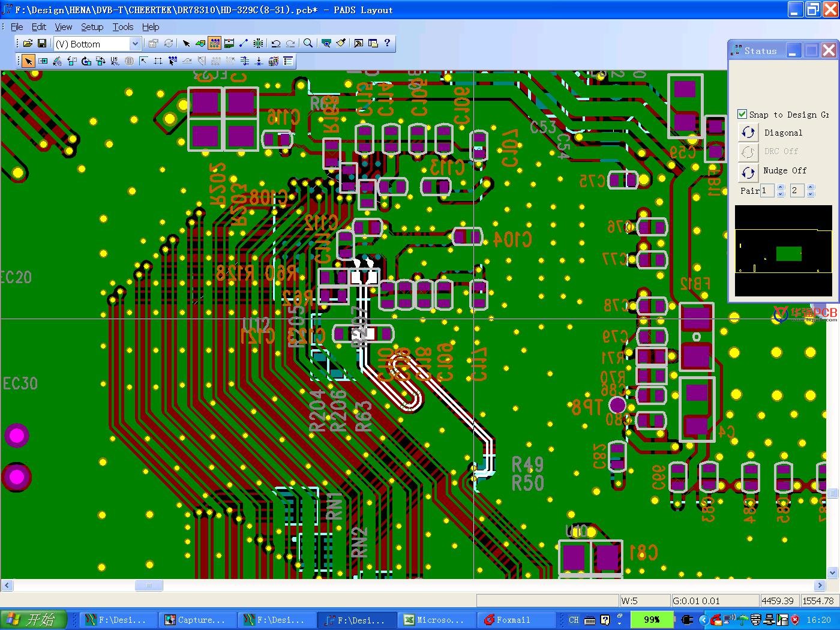Increase the first Pair layer spinner
This screenshot has width=840, height=630.
click(781, 187)
